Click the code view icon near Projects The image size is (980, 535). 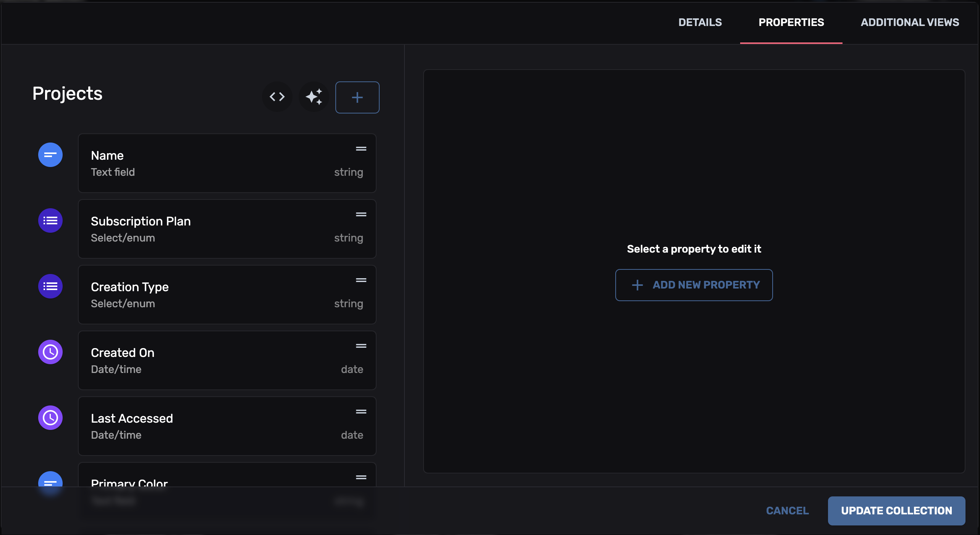pyautogui.click(x=277, y=97)
